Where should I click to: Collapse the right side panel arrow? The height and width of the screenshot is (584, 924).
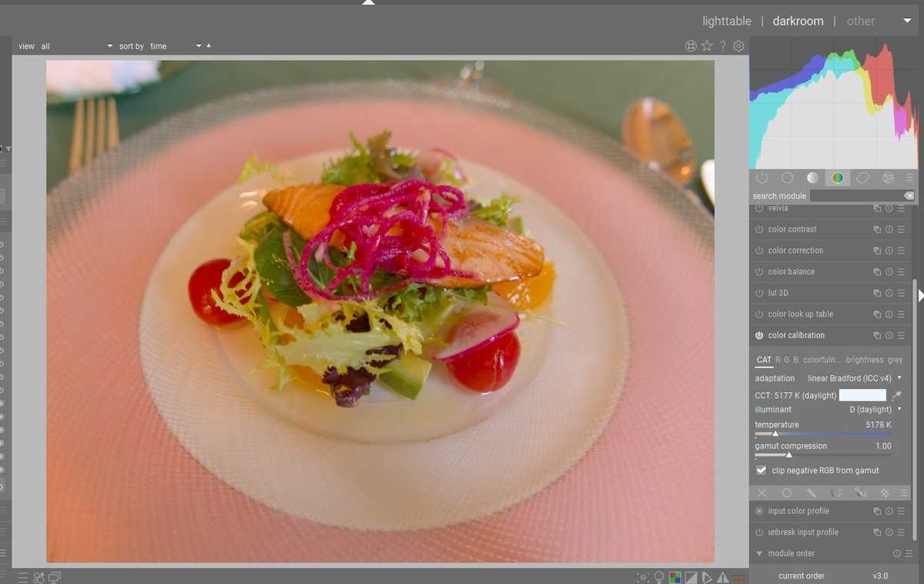pyautogui.click(x=920, y=295)
